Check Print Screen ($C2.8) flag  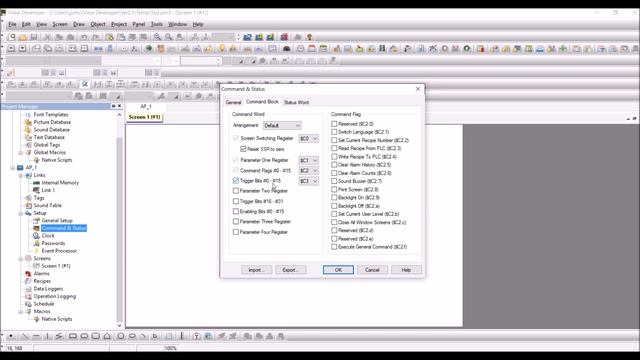coord(334,189)
